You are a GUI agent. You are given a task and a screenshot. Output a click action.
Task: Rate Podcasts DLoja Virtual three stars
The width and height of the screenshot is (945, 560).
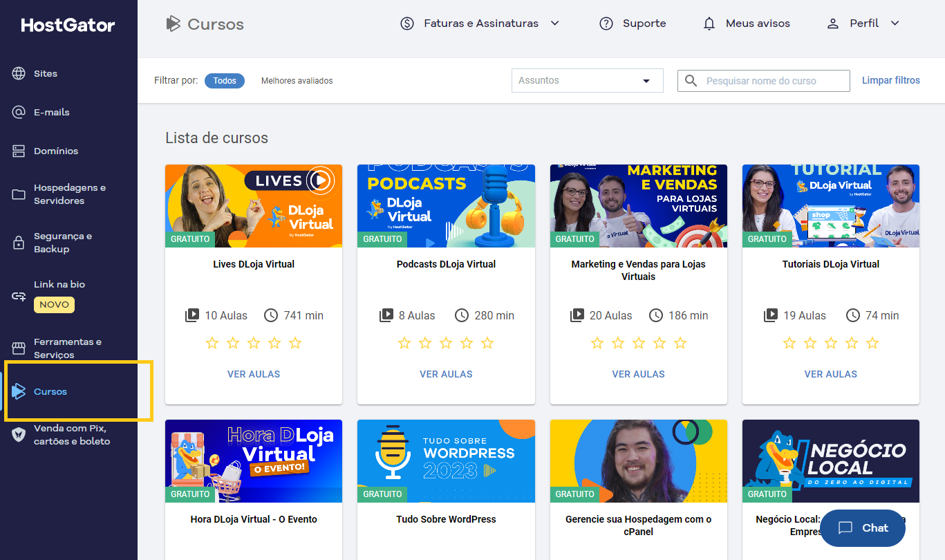(446, 343)
